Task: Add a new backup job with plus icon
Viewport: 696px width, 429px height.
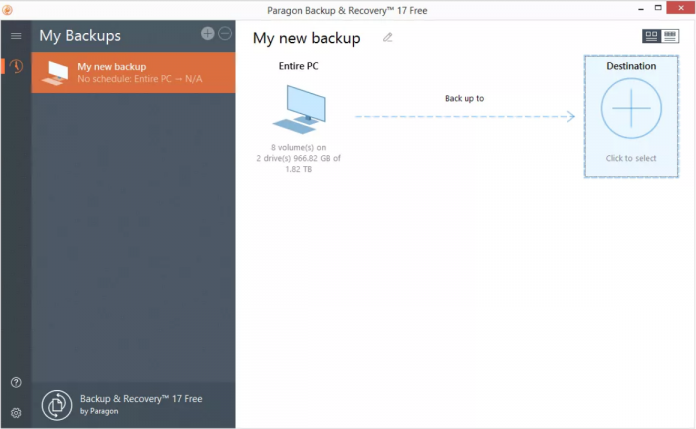Action: coord(207,33)
